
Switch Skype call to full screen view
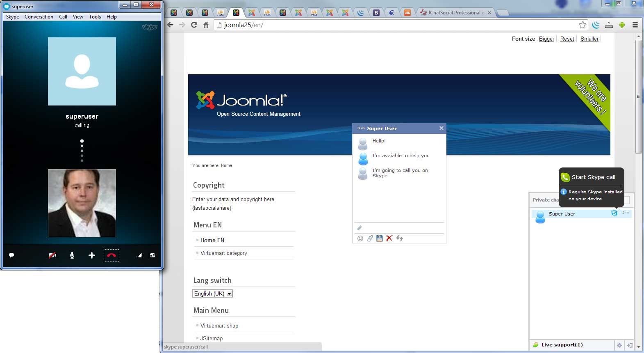coord(152,255)
